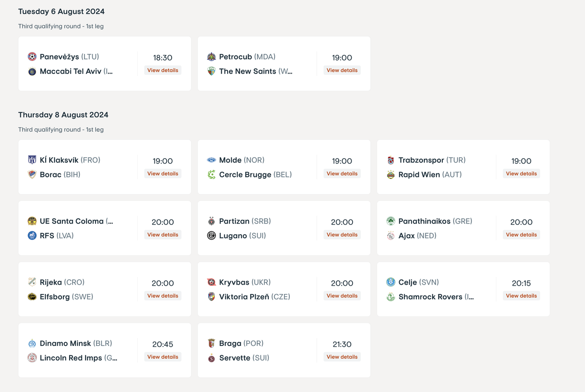Click the Dinamo Minsk crest
Image resolution: width=585 pixels, height=392 pixels.
click(32, 343)
